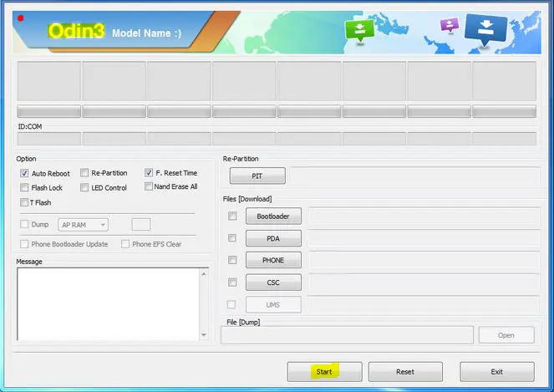The width and height of the screenshot is (554, 392).
Task: Click the Bootloader file path field
Action: point(424,216)
